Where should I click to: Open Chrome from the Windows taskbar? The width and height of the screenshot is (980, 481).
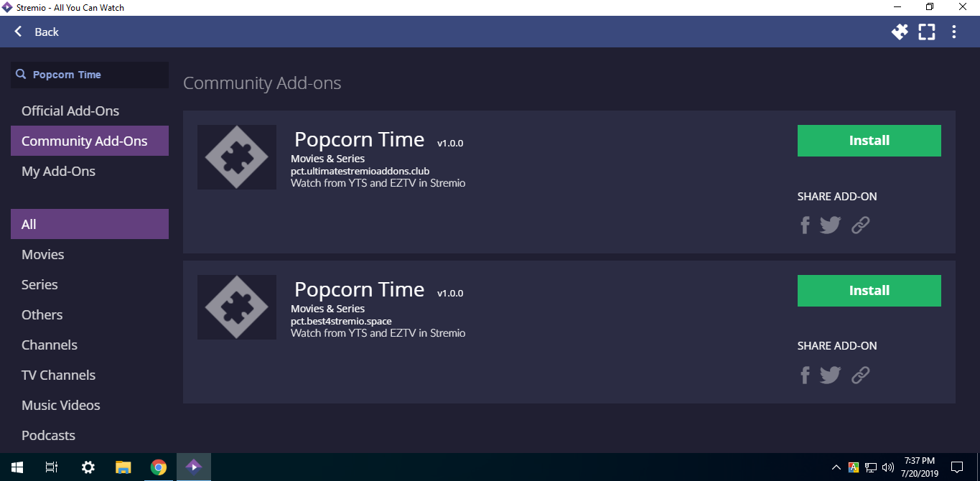pos(159,467)
